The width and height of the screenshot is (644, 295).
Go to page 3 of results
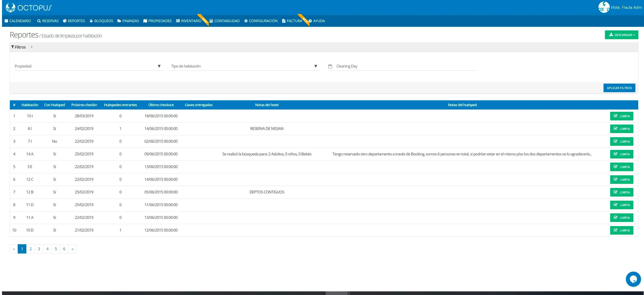(x=39, y=249)
